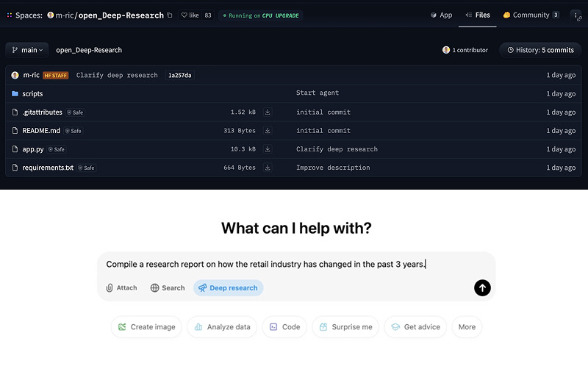The height and width of the screenshot is (369, 588).
Task: Open the 83 likes count
Action: 208,15
